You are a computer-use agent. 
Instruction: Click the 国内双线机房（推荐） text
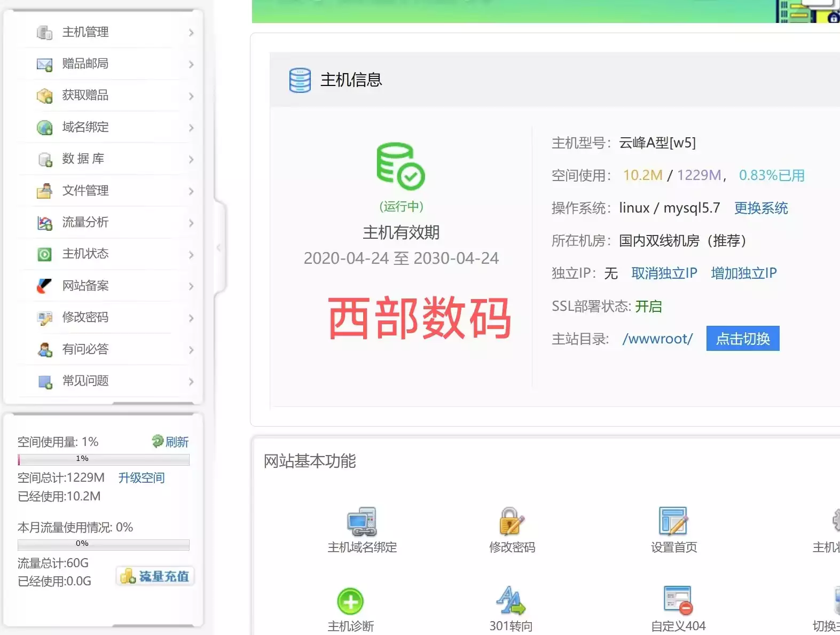tap(683, 241)
